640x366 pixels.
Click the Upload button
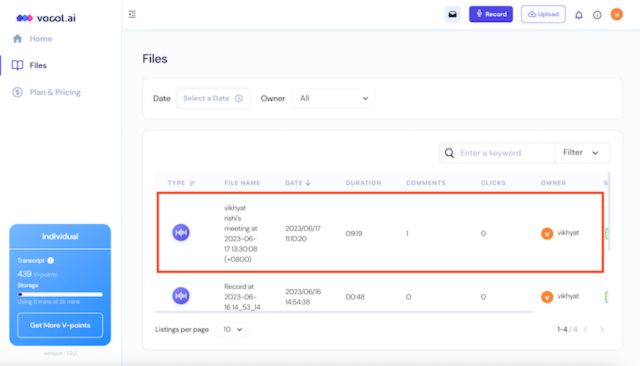point(543,14)
